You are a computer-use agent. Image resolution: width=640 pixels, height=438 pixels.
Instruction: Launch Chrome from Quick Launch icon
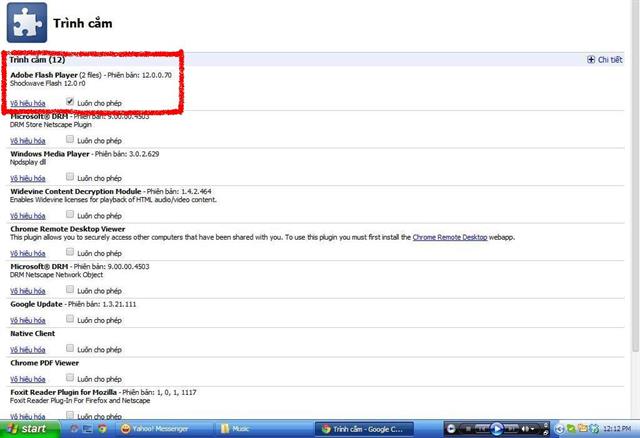(102, 429)
